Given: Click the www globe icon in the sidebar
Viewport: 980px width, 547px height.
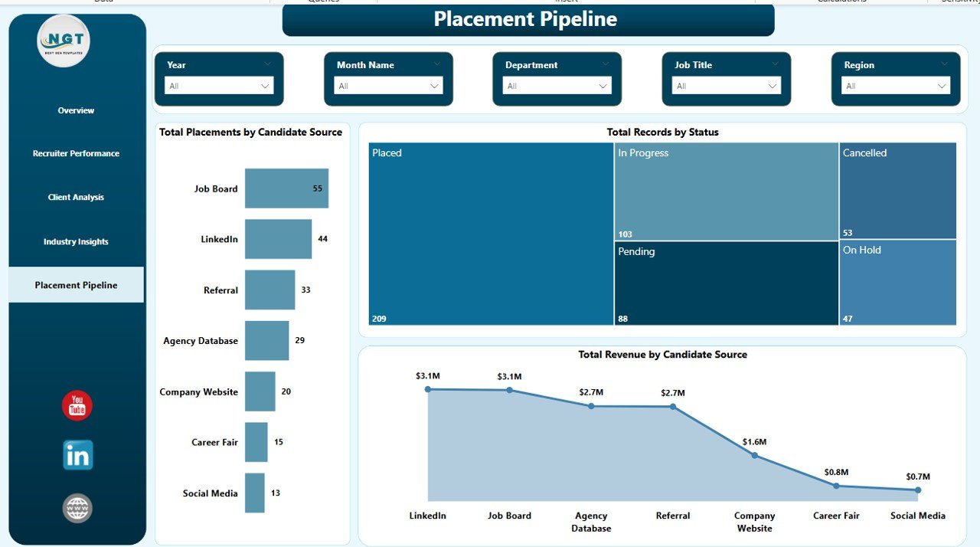Looking at the screenshot, I should [x=77, y=507].
